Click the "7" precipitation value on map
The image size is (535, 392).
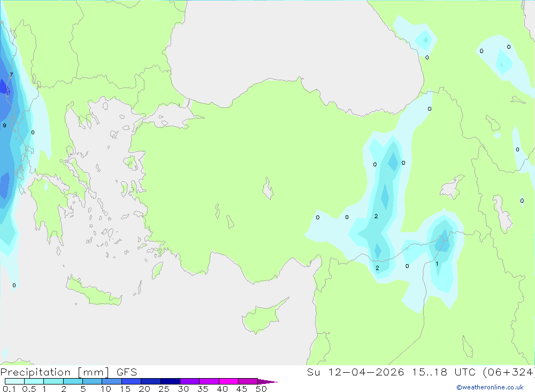[11, 75]
